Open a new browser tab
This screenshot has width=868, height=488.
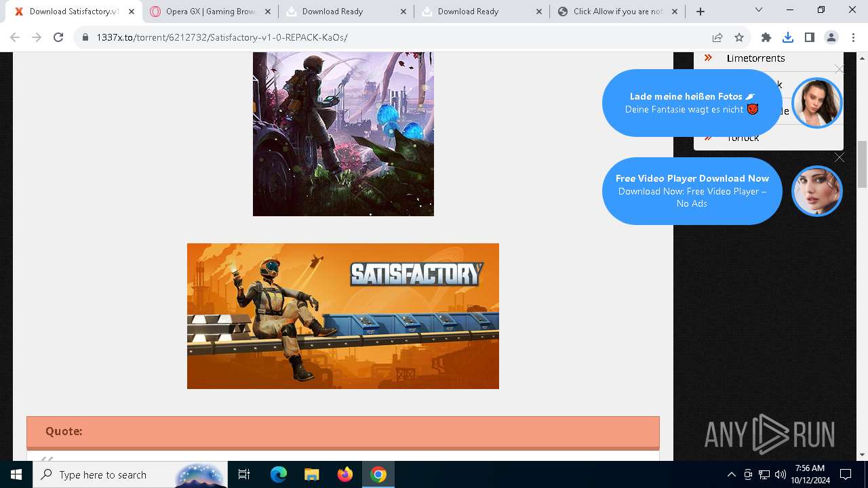click(700, 12)
